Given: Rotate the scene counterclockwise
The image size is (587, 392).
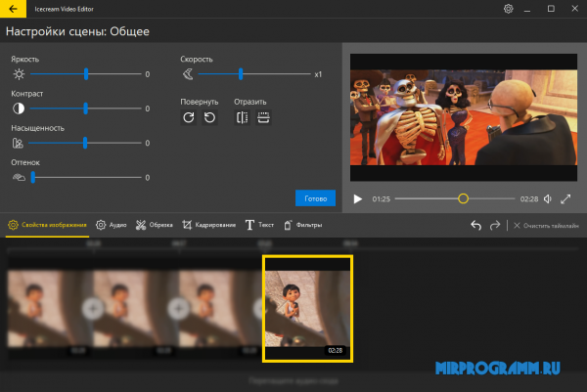Looking at the screenshot, I should [x=209, y=117].
